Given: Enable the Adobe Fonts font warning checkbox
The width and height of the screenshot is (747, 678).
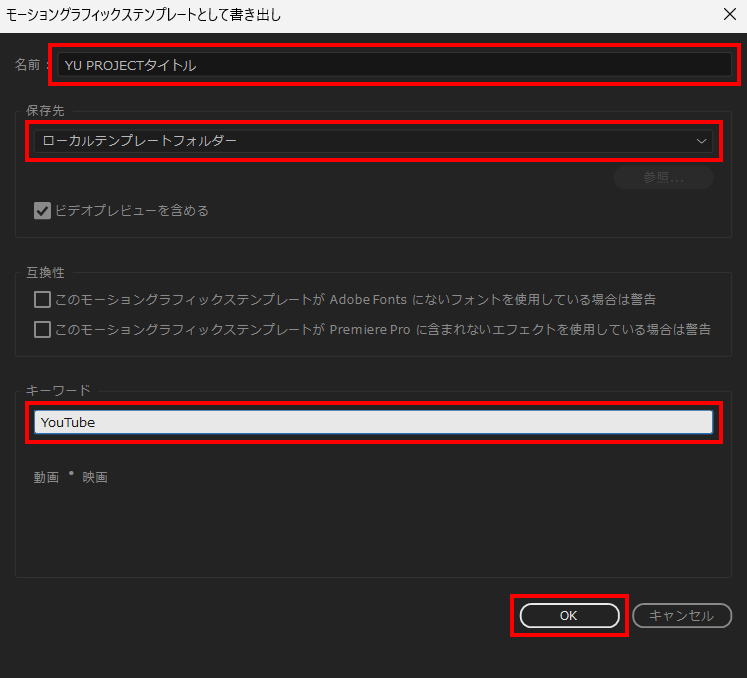Looking at the screenshot, I should click(x=42, y=300).
